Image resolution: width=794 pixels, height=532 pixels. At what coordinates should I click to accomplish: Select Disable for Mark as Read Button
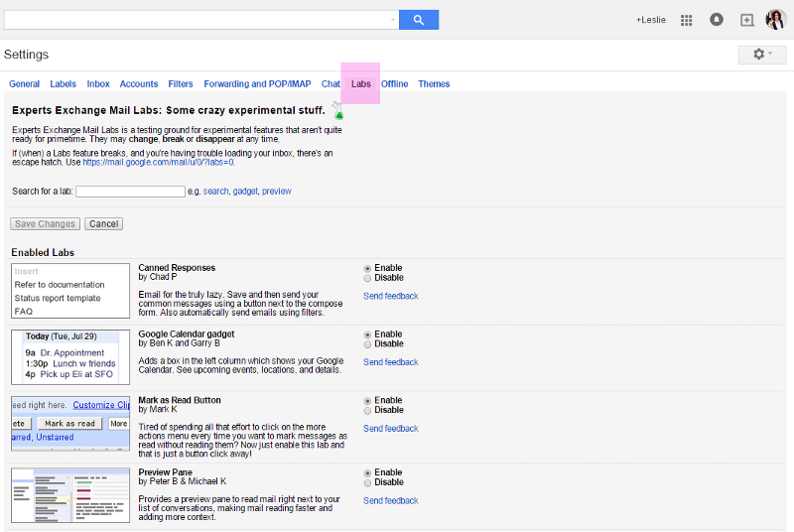pyautogui.click(x=367, y=411)
